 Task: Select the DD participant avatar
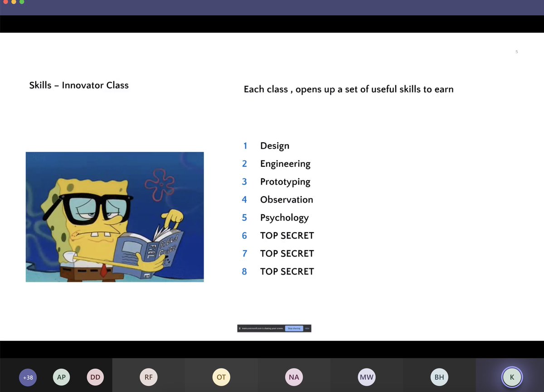pyautogui.click(x=95, y=377)
